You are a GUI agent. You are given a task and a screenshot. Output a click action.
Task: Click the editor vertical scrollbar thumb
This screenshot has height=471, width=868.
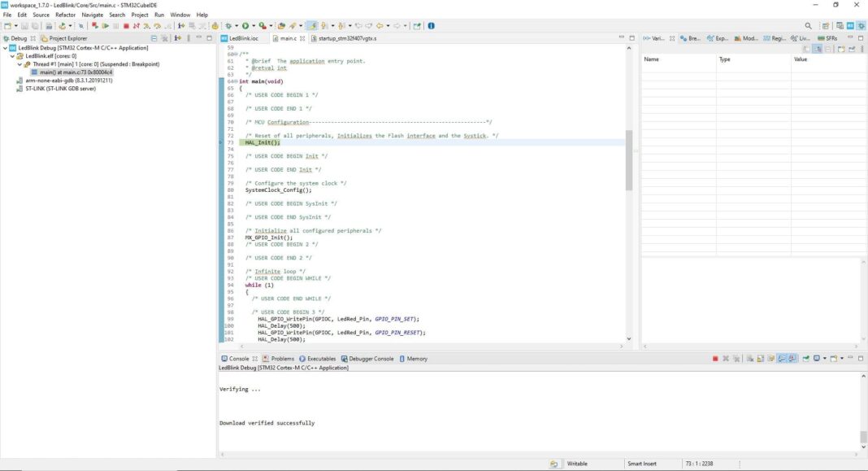click(628, 159)
